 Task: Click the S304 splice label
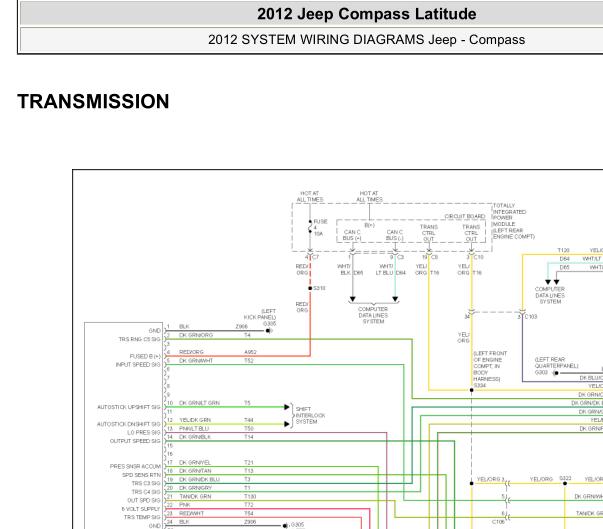[480, 385]
